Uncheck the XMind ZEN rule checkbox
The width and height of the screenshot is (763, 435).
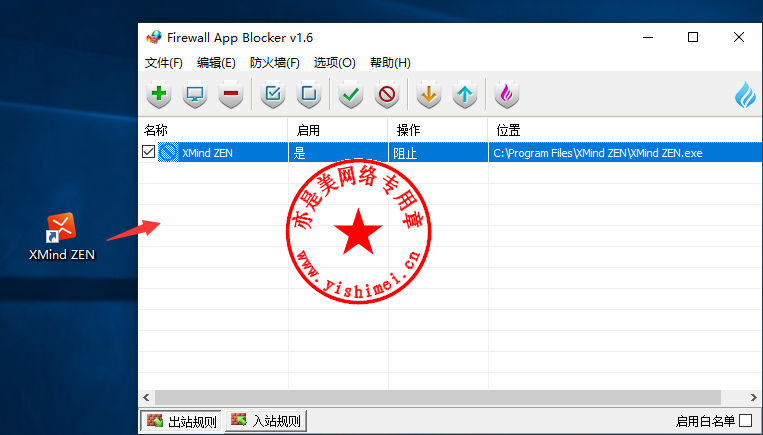coord(148,152)
